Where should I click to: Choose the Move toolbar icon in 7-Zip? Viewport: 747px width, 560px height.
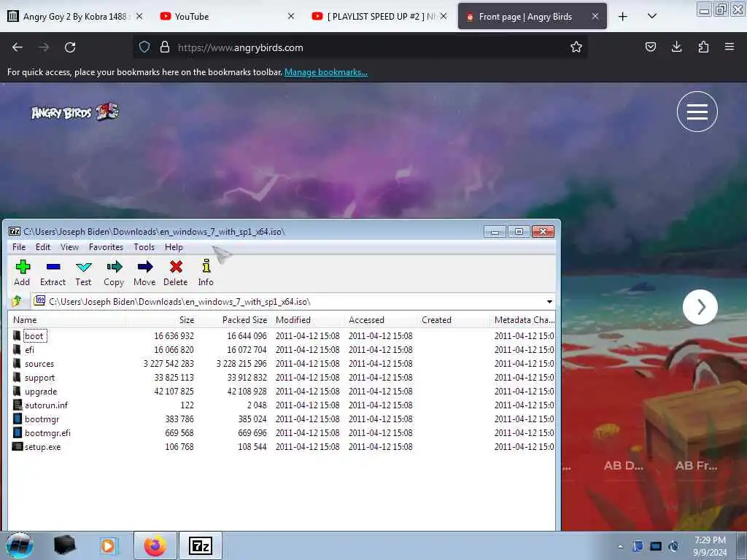point(144,273)
